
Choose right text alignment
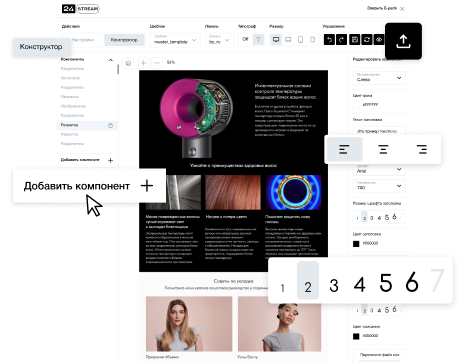click(422, 149)
